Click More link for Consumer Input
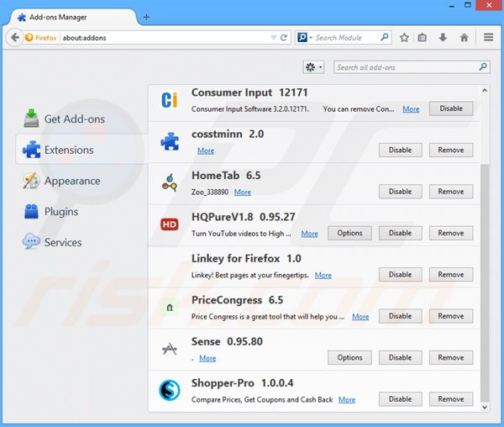 click(411, 109)
